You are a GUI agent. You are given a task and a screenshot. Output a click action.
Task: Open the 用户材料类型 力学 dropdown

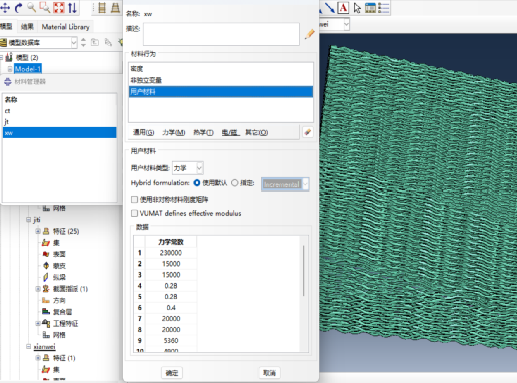[188, 168]
